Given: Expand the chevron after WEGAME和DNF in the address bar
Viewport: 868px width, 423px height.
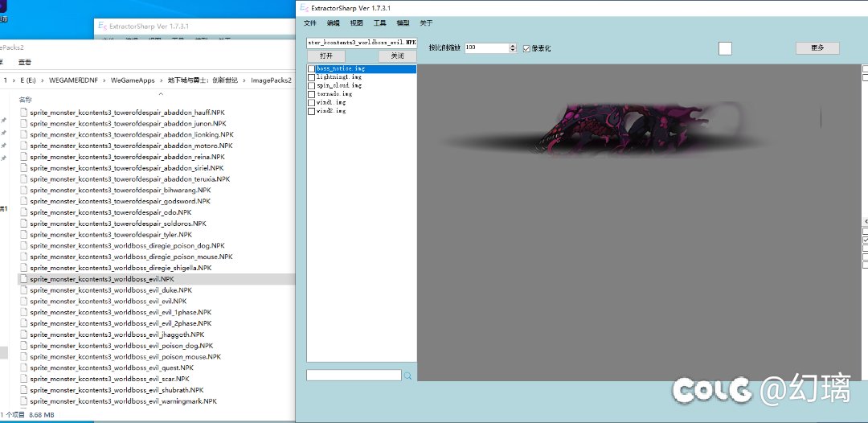Looking at the screenshot, I should tap(104, 80).
